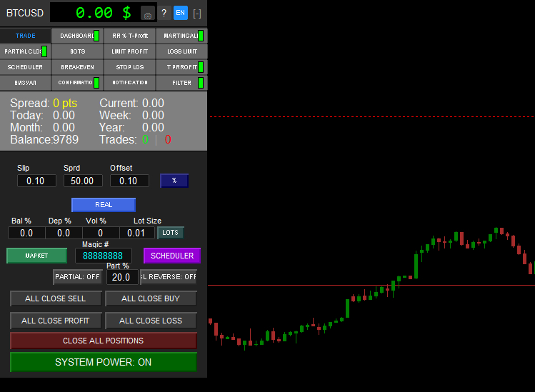This screenshot has height=392, width=535.
Task: Toggle the FILTER green status indicator
Action: [201, 83]
